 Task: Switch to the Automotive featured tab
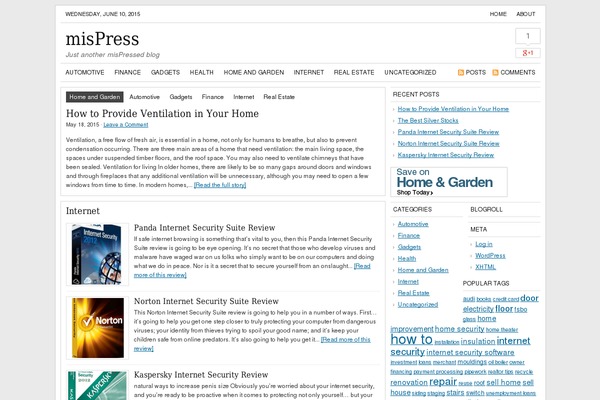click(144, 97)
